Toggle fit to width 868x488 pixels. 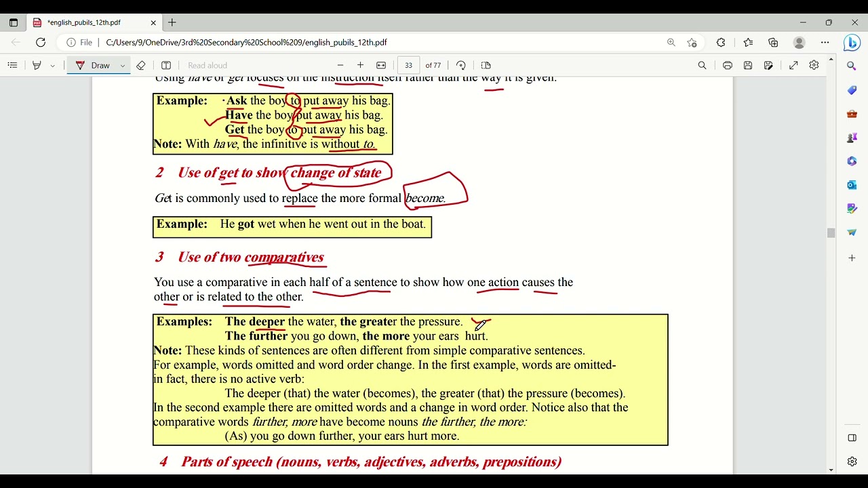point(381,65)
